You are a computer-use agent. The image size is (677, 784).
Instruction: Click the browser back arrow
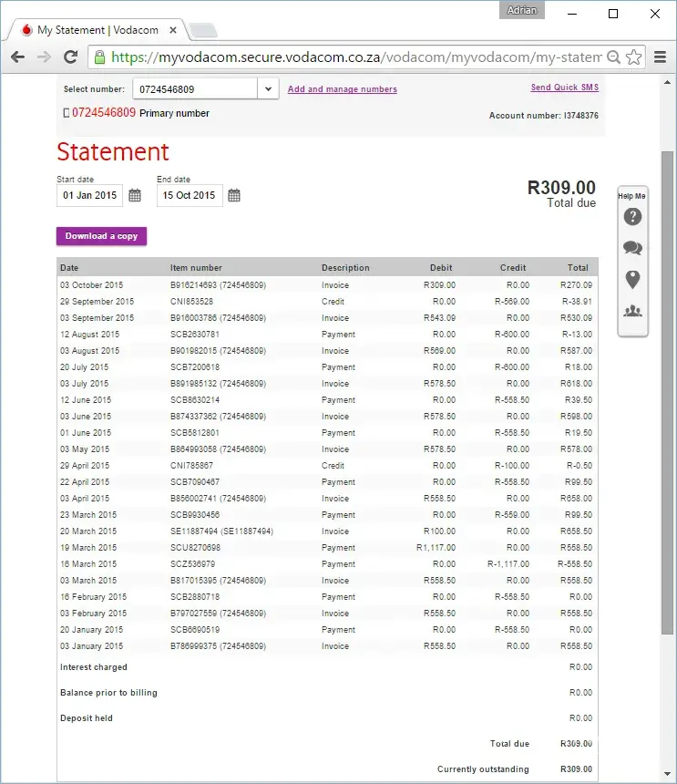17,57
